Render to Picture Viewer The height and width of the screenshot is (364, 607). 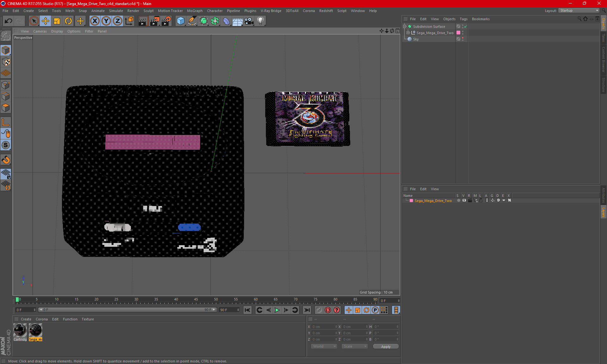tap(155, 21)
